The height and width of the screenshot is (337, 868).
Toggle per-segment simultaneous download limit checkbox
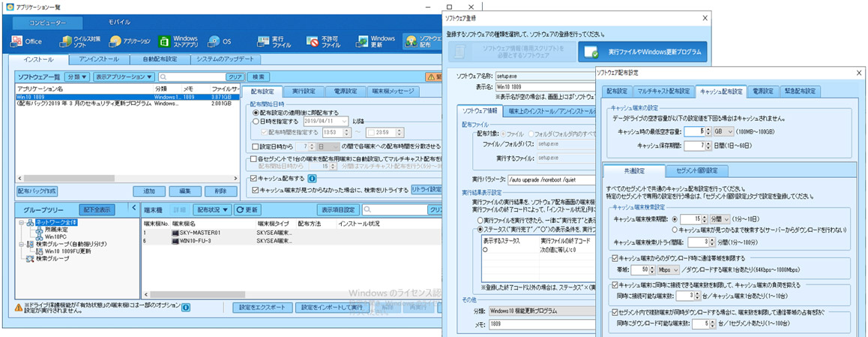(x=615, y=314)
